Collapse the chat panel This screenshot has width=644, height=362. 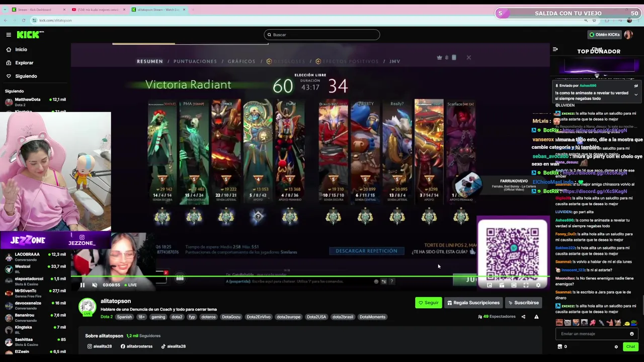(555, 49)
